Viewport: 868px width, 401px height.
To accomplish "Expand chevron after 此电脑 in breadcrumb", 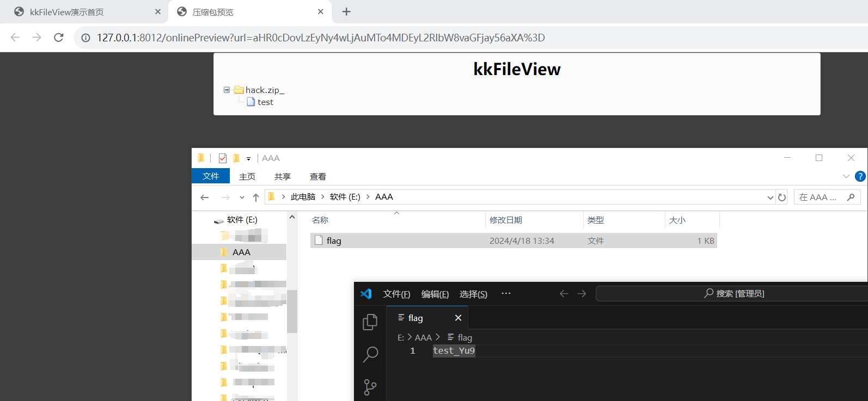I will 322,197.
